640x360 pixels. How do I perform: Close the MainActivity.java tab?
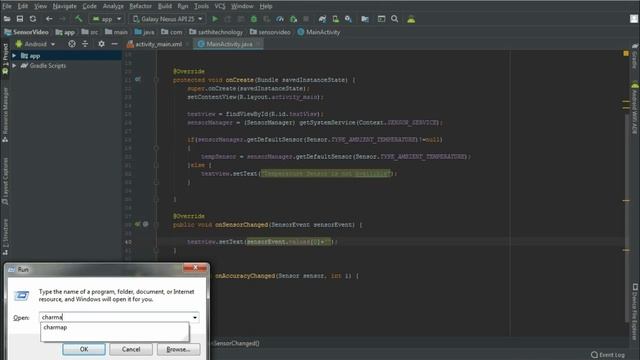(259, 44)
